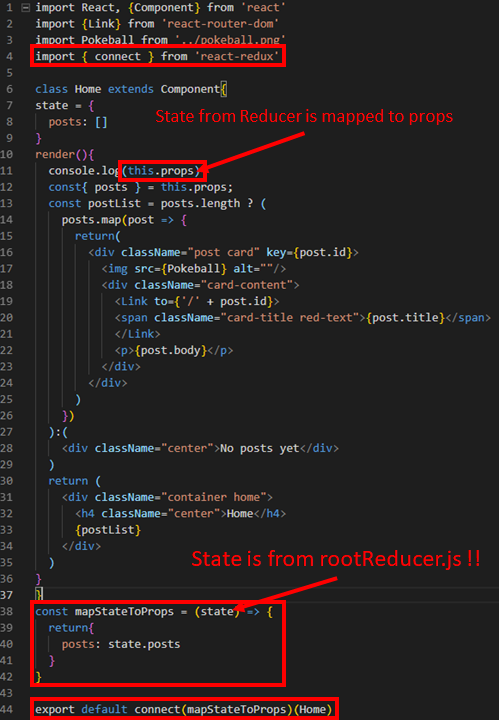Screen dimensions: 499x720
Task: Click the extends keyword on line 6
Action: tap(130, 89)
